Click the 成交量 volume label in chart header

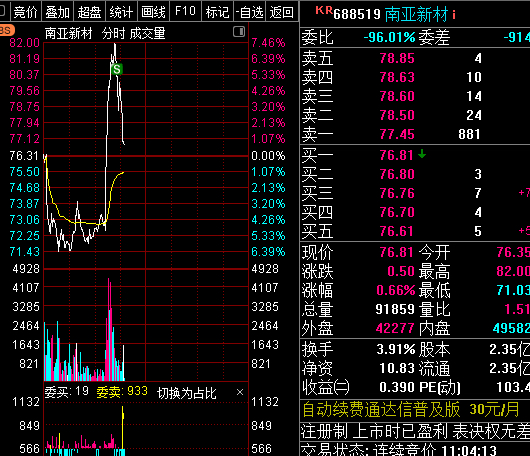(x=147, y=33)
